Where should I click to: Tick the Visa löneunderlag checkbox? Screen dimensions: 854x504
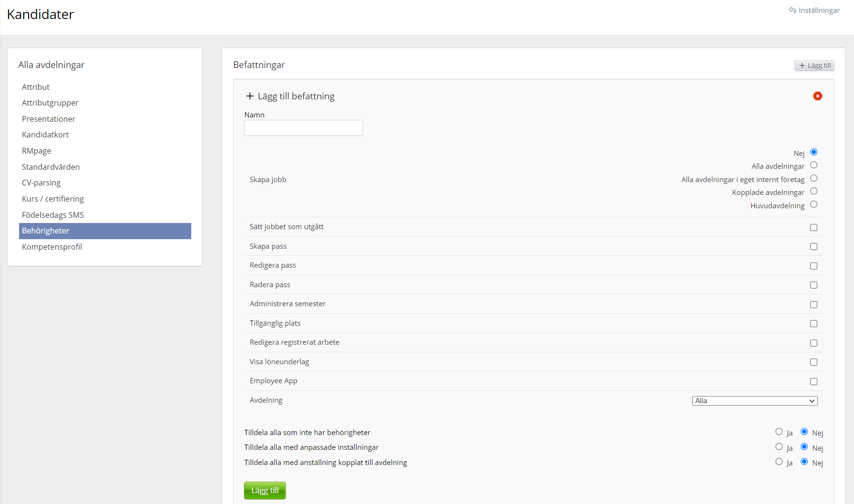click(x=814, y=362)
